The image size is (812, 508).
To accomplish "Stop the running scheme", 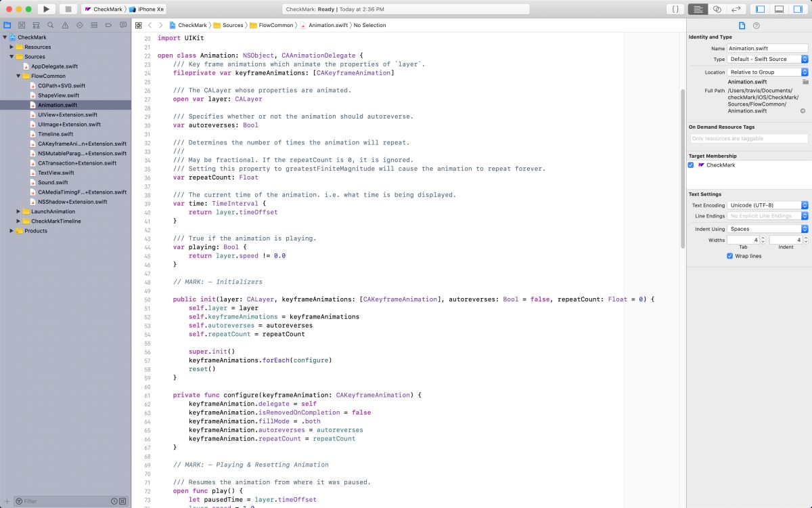I will (x=68, y=9).
